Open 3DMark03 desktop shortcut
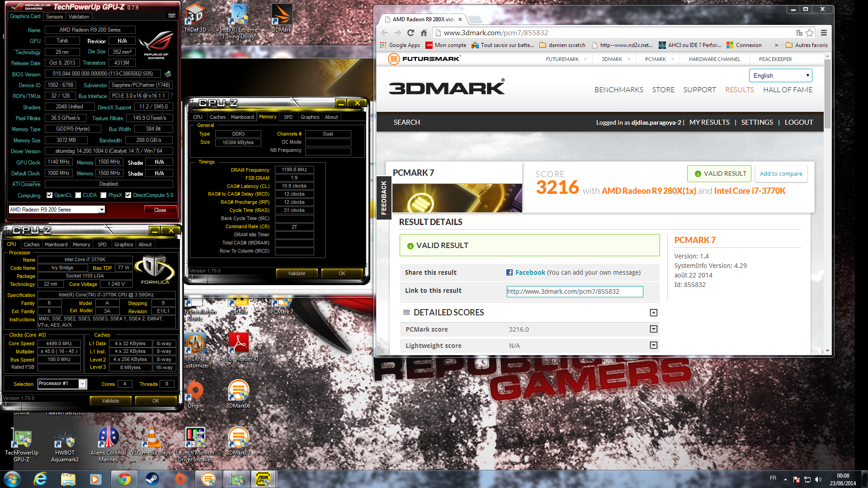868x488 pixels. tap(238, 441)
